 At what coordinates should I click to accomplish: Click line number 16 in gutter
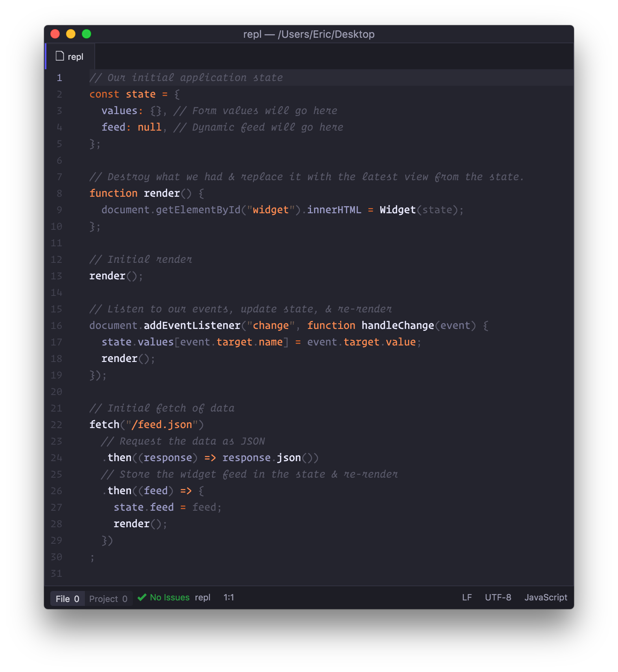tap(56, 325)
